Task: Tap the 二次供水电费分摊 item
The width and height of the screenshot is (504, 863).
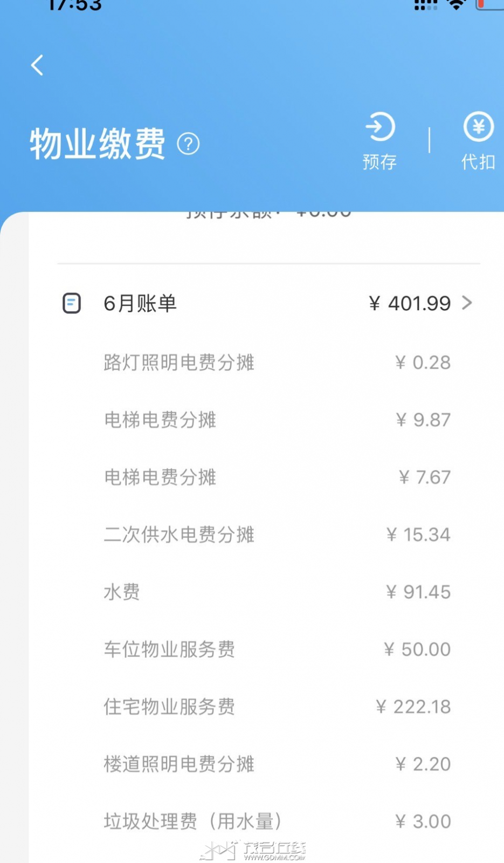Action: point(179,535)
